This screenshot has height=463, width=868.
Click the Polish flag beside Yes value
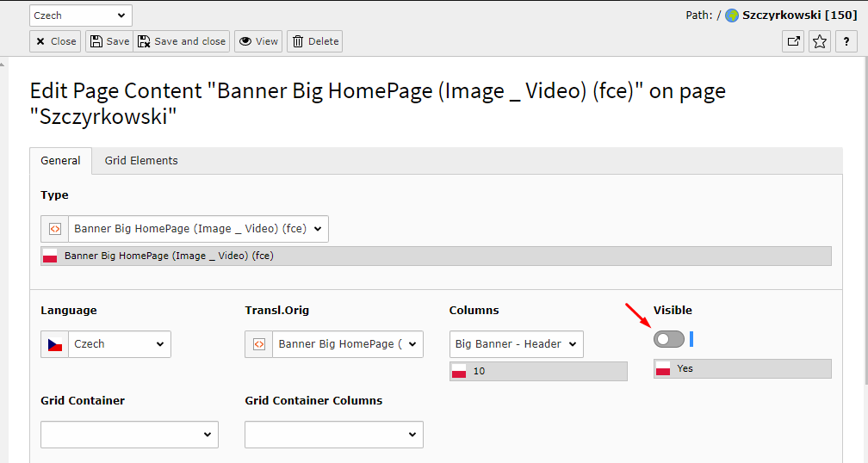(663, 368)
